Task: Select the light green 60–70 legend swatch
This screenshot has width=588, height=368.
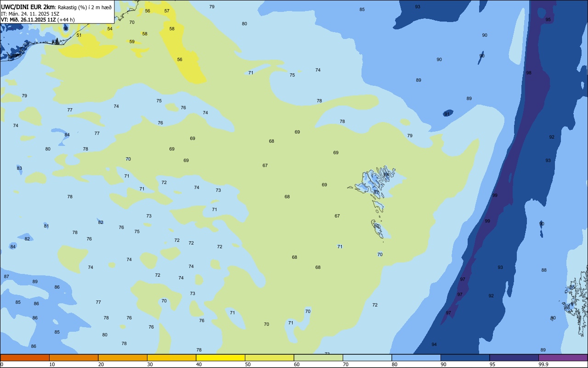Action: coord(318,357)
